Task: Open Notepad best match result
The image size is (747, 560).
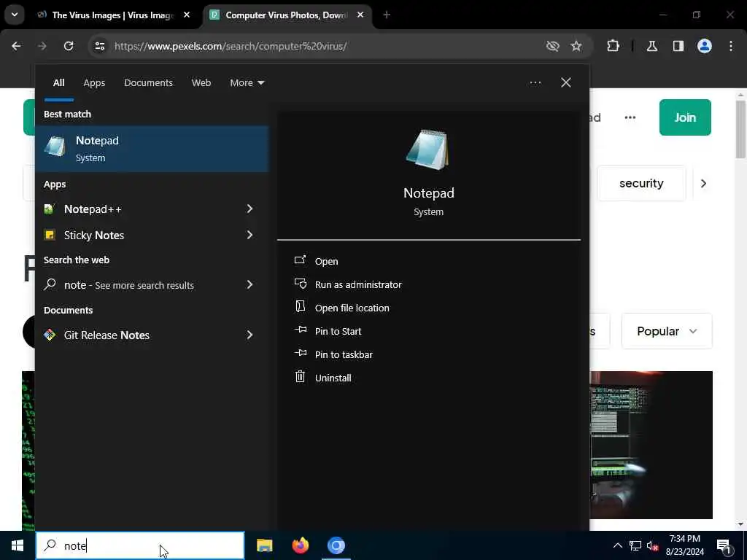Action: pyautogui.click(x=152, y=149)
